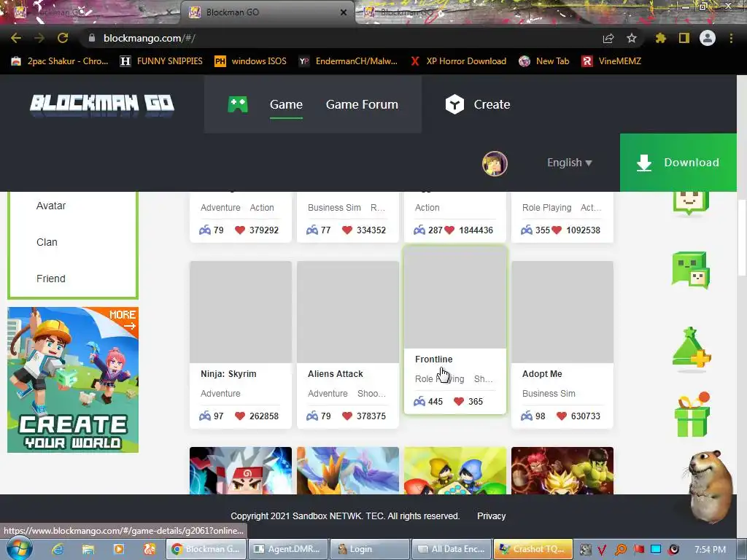Select Friend in the left sidebar

(51, 279)
